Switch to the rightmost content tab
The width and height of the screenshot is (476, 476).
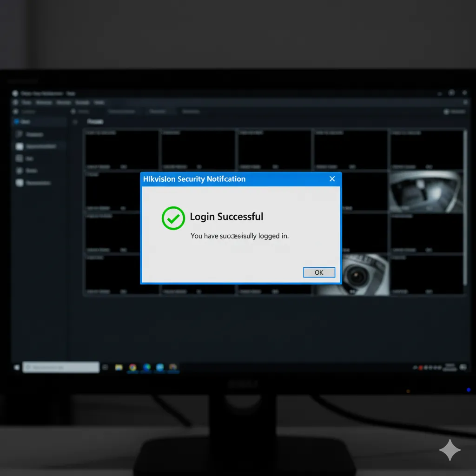click(x=191, y=112)
